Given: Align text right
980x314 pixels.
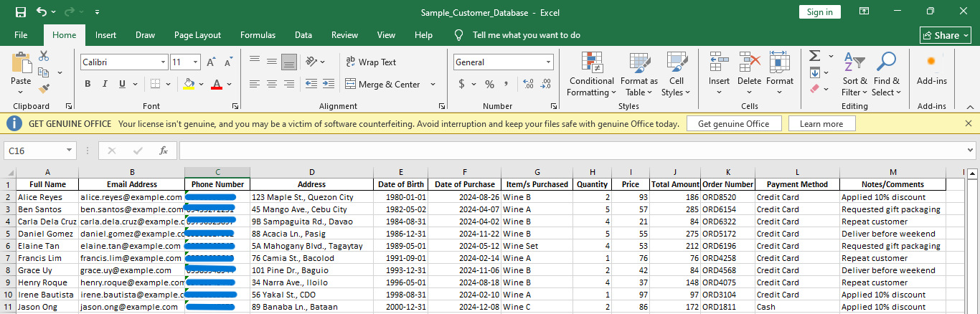Looking at the screenshot, I should [x=289, y=84].
